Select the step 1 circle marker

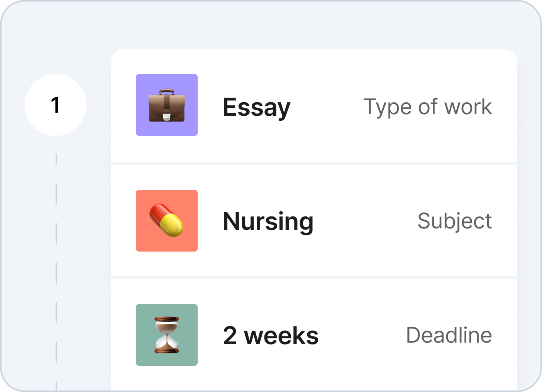pos(56,105)
